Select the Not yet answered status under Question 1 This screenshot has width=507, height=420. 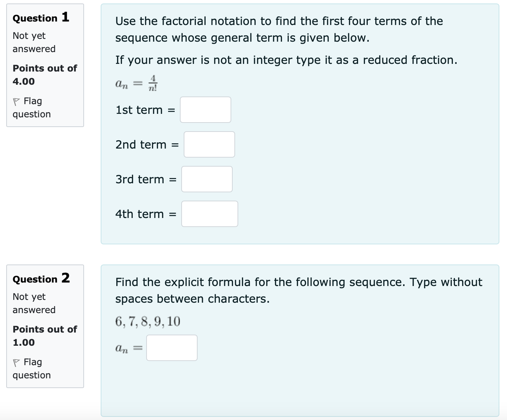click(x=34, y=42)
